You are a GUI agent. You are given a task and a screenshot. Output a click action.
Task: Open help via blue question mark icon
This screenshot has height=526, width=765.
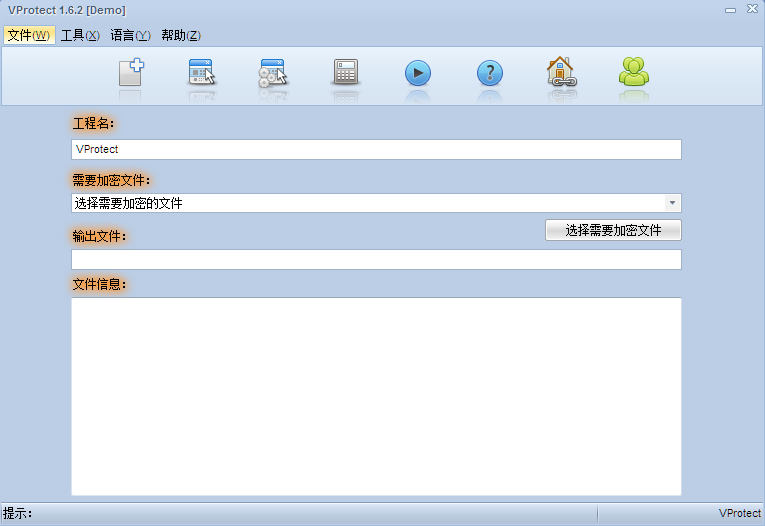coord(489,73)
